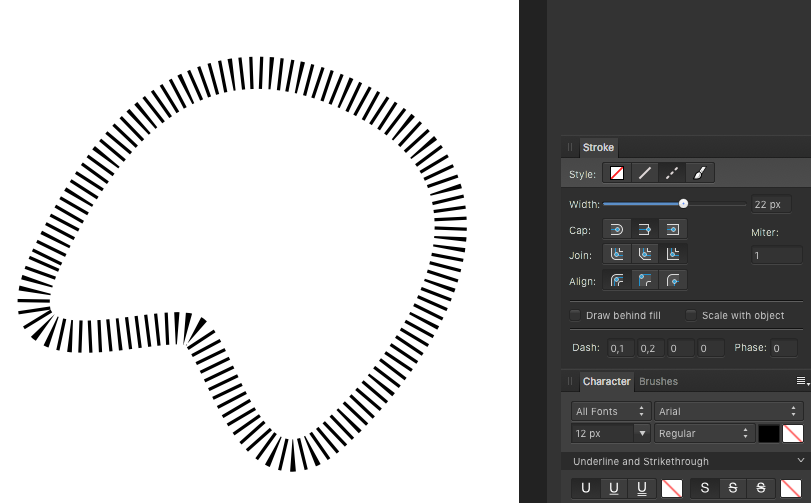Click the second Dash field 0,2
The width and height of the screenshot is (811, 503).
click(x=650, y=348)
